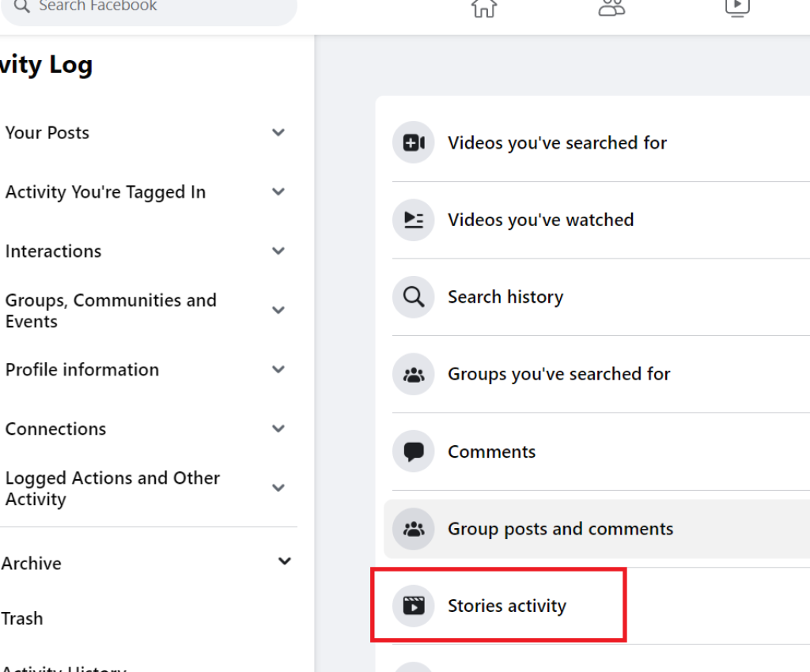Open Stories activity

pos(507,606)
